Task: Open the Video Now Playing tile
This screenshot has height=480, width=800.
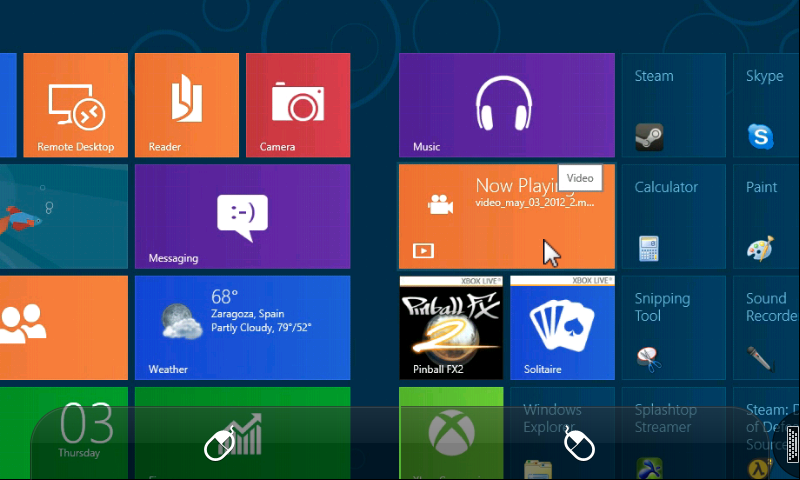Action: (x=507, y=216)
